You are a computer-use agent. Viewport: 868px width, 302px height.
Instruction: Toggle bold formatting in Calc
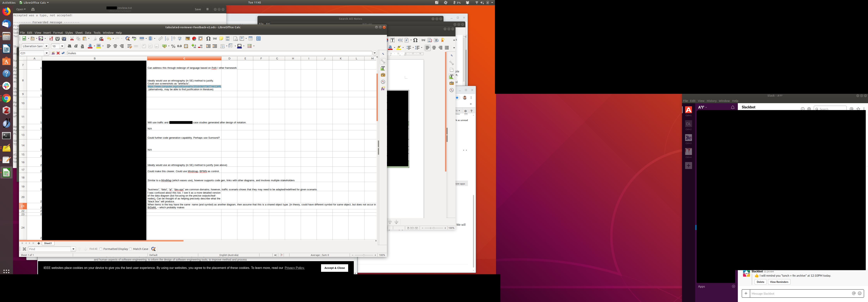coord(69,46)
